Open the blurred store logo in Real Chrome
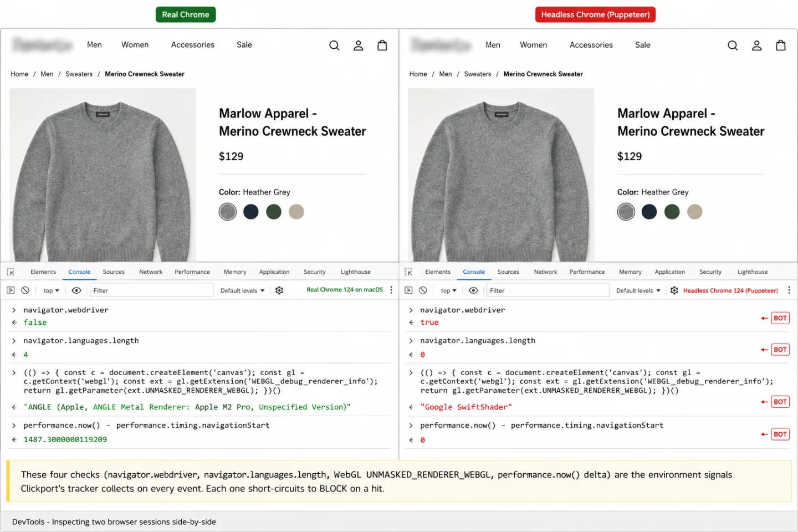 (x=43, y=45)
